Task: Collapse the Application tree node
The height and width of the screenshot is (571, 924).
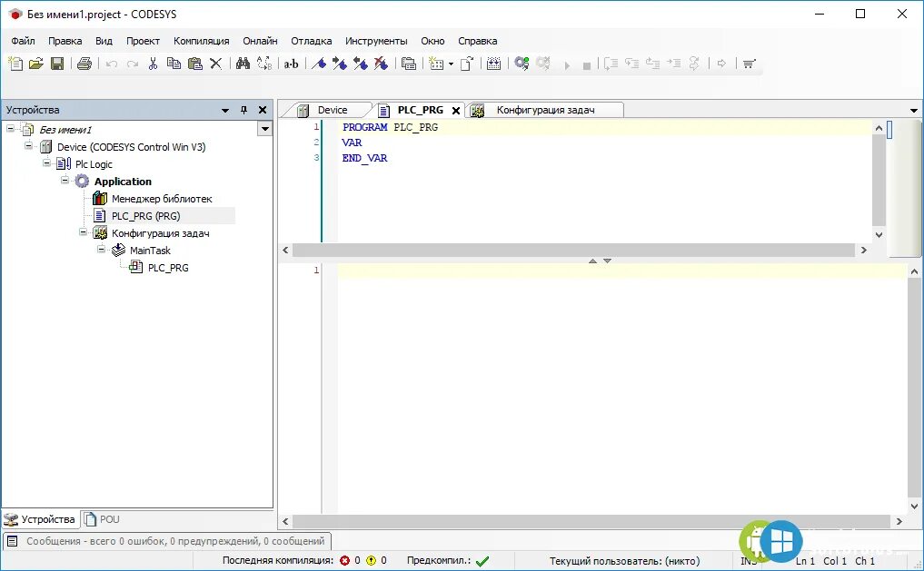Action: (65, 180)
